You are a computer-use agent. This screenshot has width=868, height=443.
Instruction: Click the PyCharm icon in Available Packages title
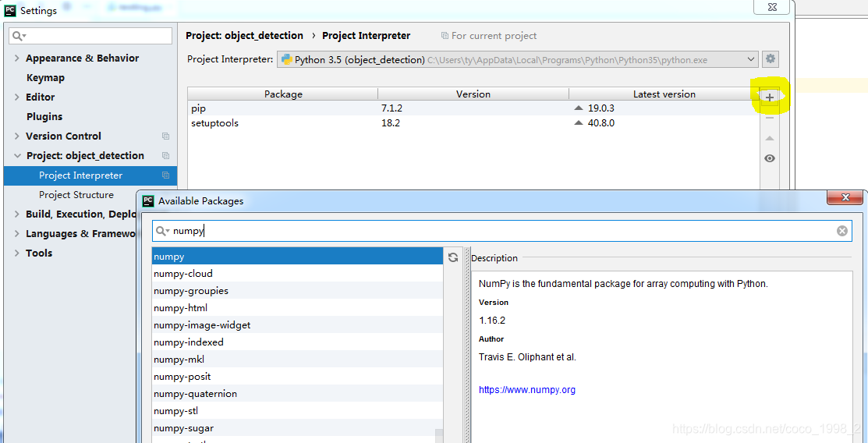[148, 200]
